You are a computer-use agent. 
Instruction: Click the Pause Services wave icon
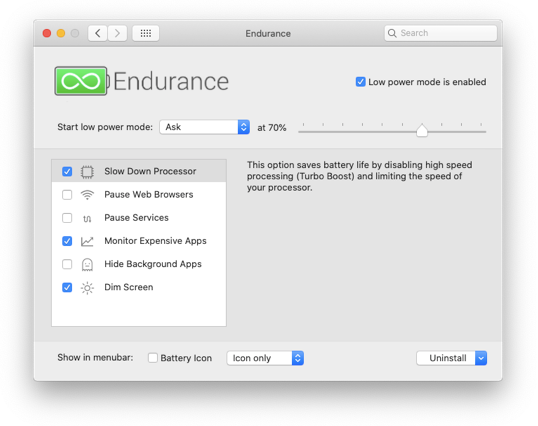pyautogui.click(x=87, y=218)
